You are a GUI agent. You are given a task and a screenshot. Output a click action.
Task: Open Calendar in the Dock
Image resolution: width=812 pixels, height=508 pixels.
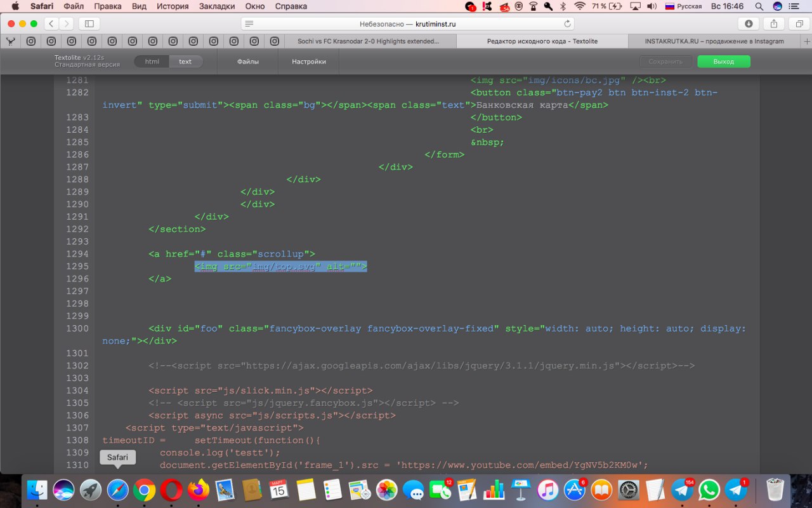pos(278,490)
